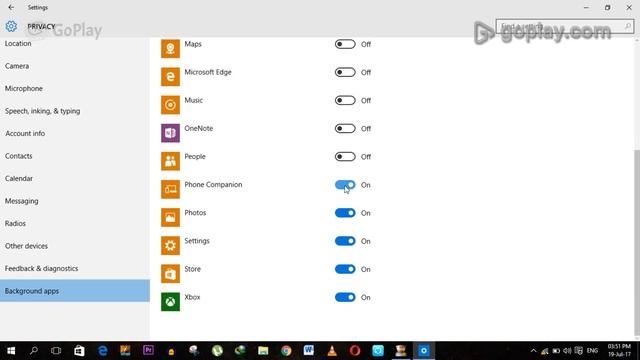
Task: Open Chrome from the taskbar
Action: [286, 351]
